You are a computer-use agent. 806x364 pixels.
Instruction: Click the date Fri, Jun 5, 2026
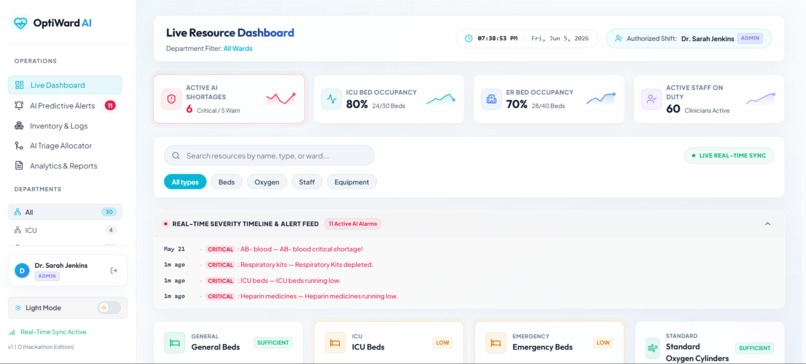(560, 39)
